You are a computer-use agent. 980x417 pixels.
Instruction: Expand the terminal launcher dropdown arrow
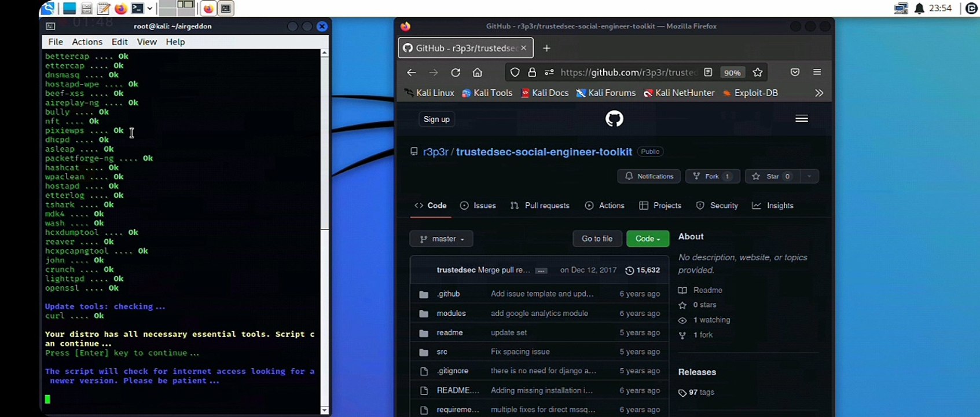[150, 8]
